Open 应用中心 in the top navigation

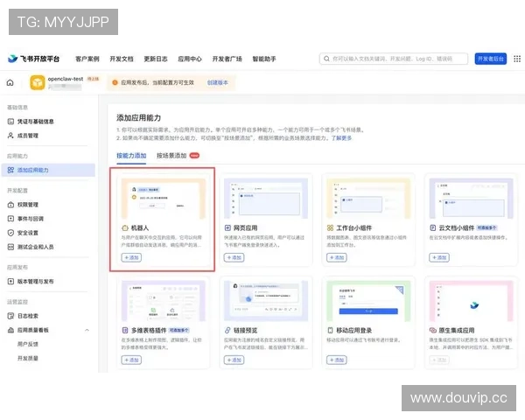190,59
